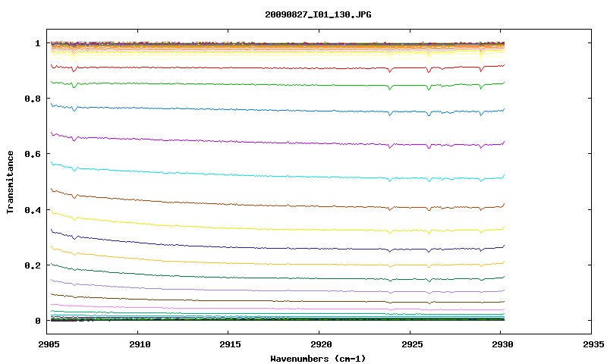Click the y-axis tick label 0.8

point(33,99)
